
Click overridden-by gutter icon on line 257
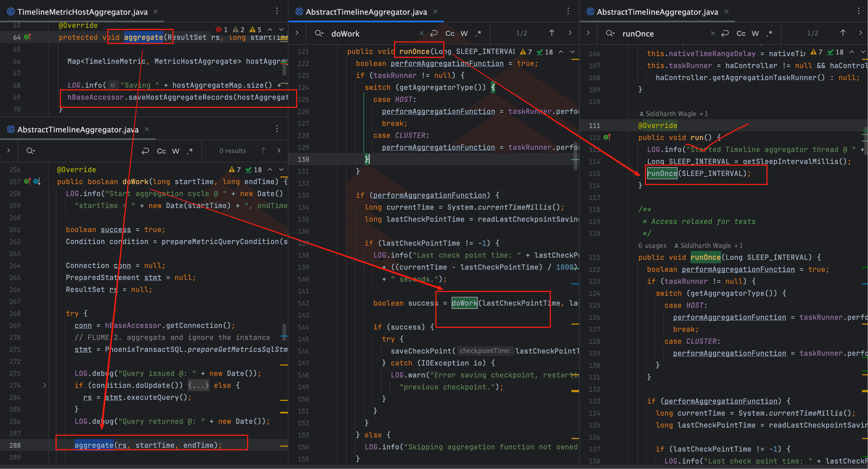[37, 181]
